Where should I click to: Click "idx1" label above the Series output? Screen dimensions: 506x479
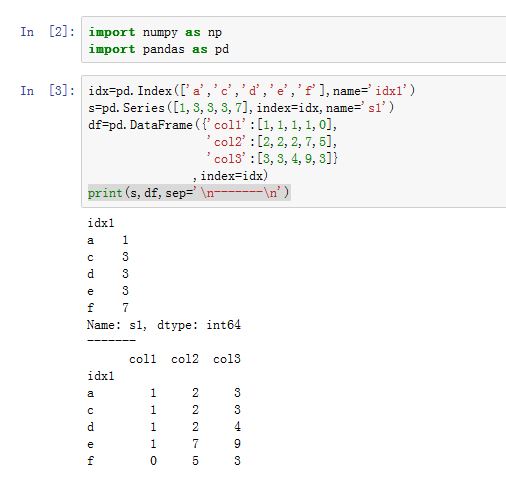tap(101, 223)
